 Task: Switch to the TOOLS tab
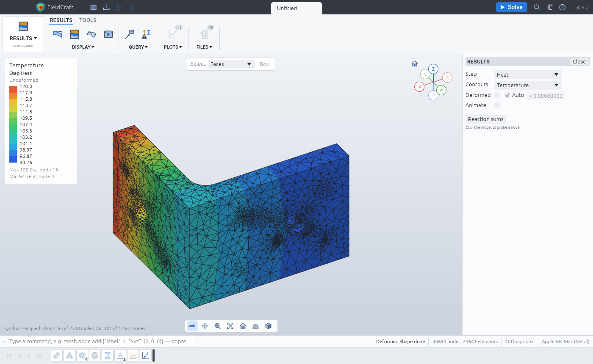point(88,20)
